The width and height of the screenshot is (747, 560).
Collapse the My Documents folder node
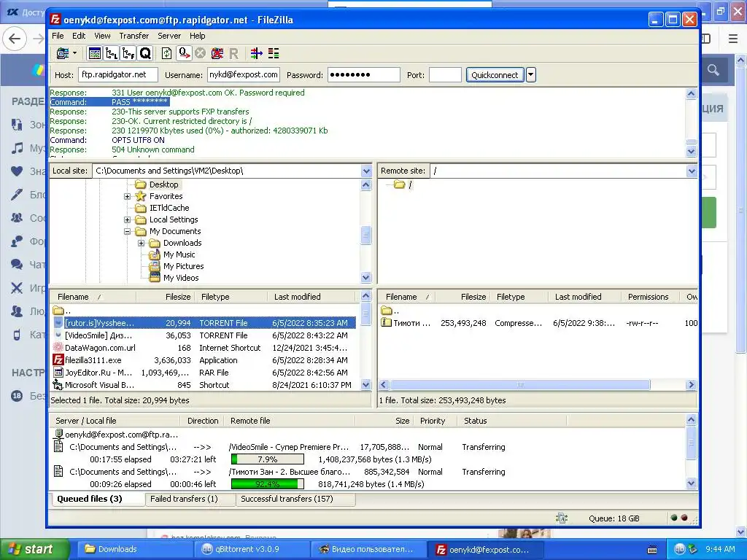click(127, 231)
